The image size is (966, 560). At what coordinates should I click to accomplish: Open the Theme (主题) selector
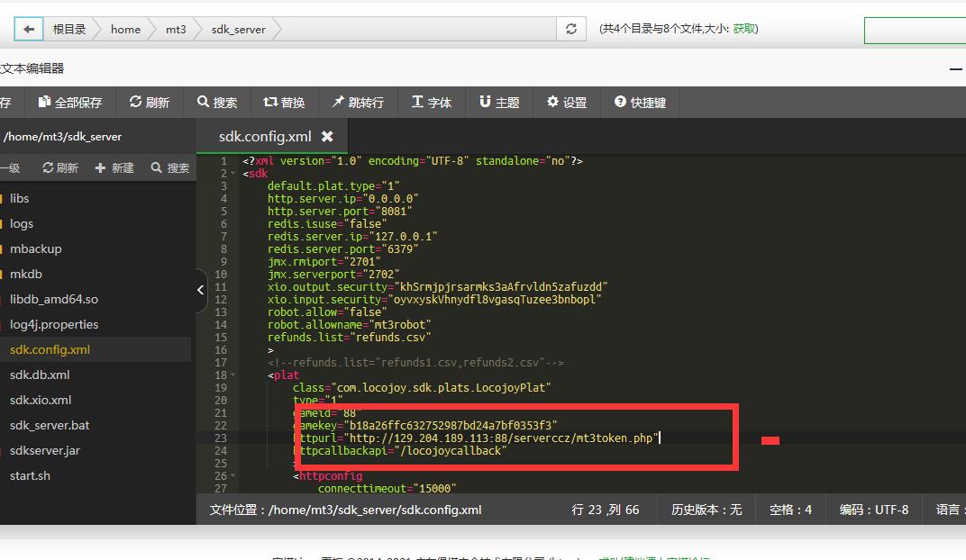[499, 103]
